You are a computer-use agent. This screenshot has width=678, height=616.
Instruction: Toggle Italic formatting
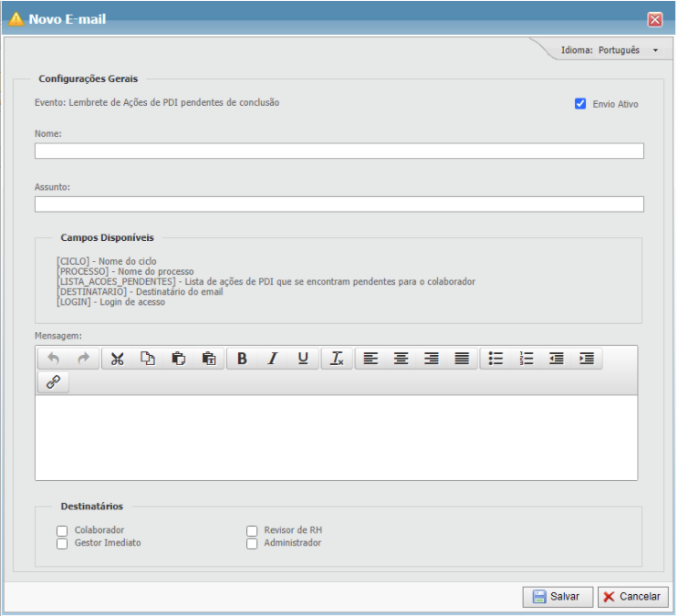tap(272, 359)
